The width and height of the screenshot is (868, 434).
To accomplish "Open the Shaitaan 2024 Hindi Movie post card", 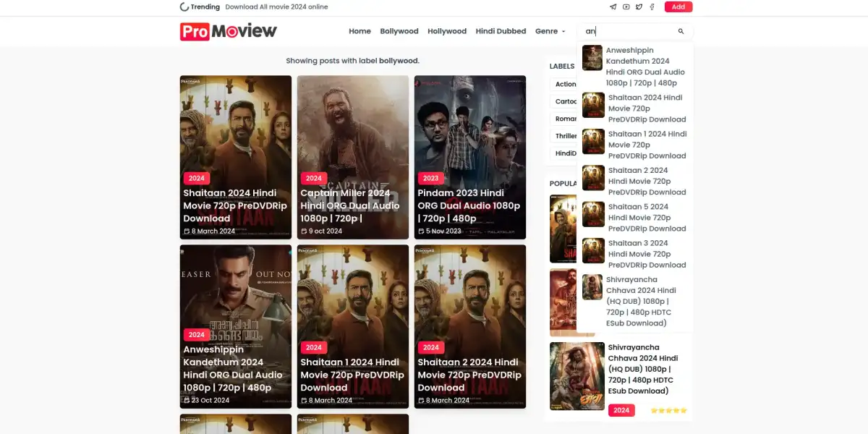I will click(236, 158).
